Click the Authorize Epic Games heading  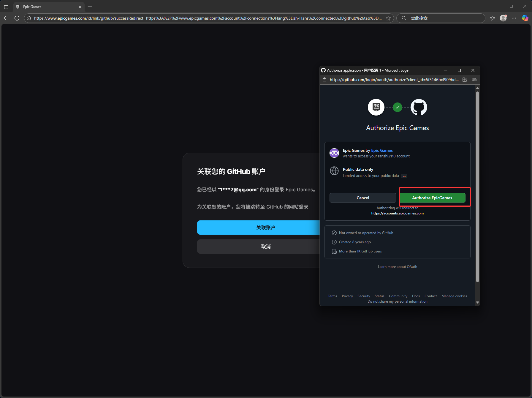pos(398,128)
